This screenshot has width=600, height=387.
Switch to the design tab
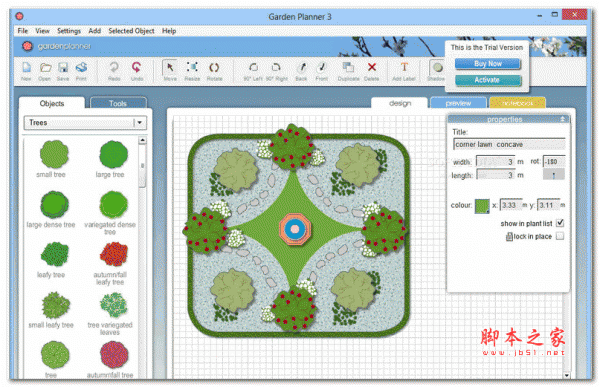400,103
